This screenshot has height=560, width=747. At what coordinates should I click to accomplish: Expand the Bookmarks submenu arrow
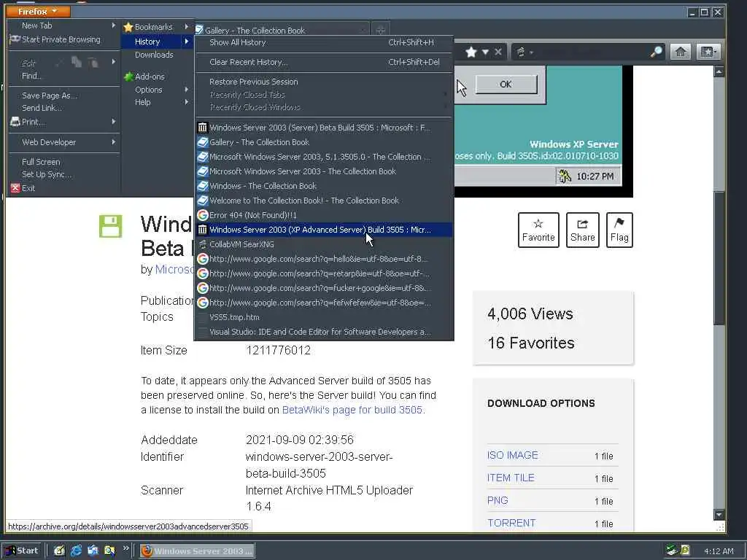186,27
